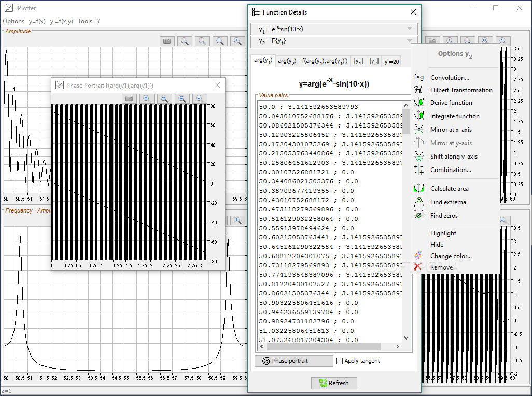This screenshot has width=532, height=396.
Task: Click the red X Remove icon
Action: coord(417,267)
